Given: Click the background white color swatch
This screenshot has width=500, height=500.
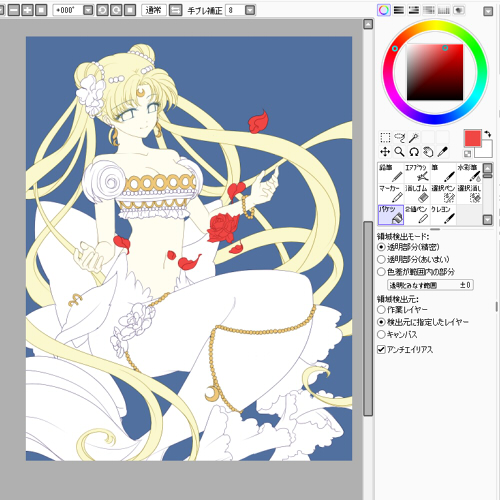Looking at the screenshot, I should point(487,152).
